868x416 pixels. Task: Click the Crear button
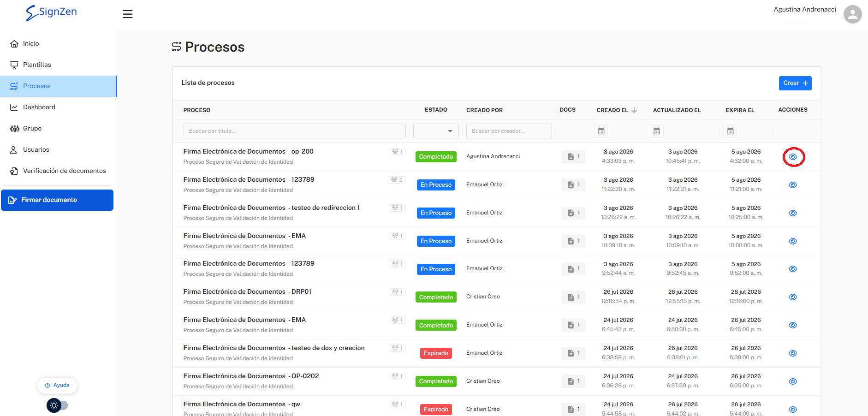(795, 83)
